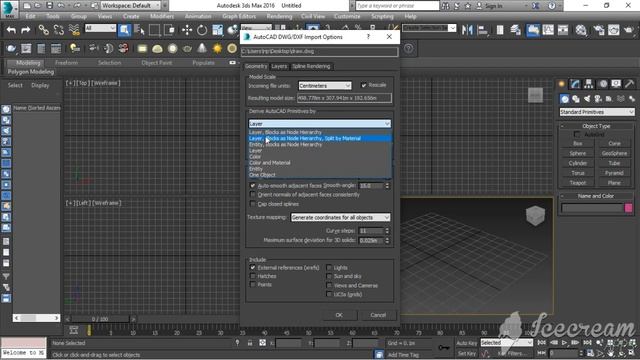
Task: Click the Auto Key button
Action: pos(467,343)
